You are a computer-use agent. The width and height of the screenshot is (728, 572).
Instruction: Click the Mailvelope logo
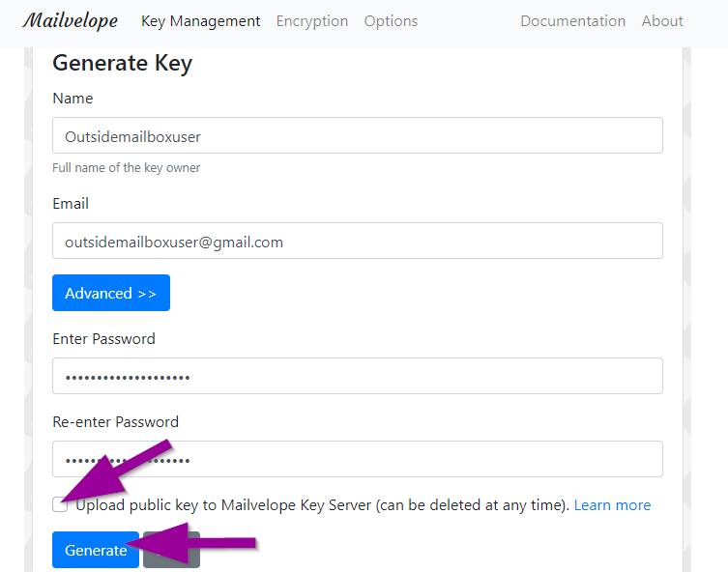70,20
